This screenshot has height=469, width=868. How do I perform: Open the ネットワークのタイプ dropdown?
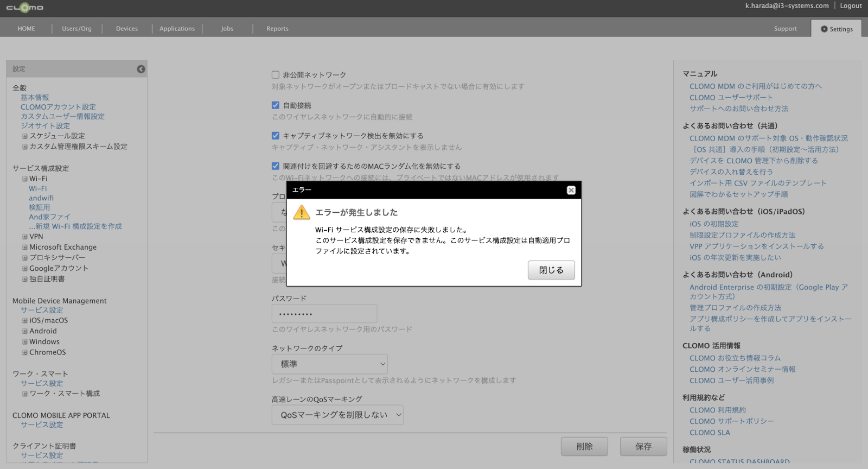tap(329, 364)
